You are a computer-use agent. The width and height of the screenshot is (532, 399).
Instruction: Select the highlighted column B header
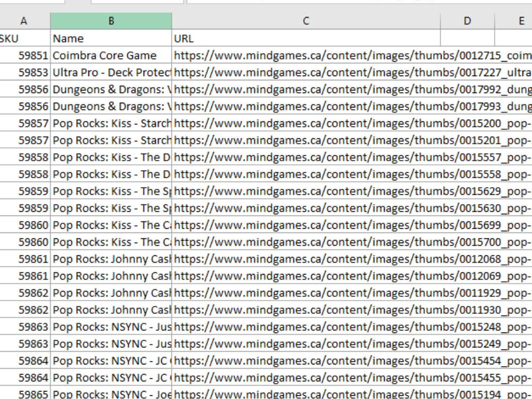click(x=111, y=21)
